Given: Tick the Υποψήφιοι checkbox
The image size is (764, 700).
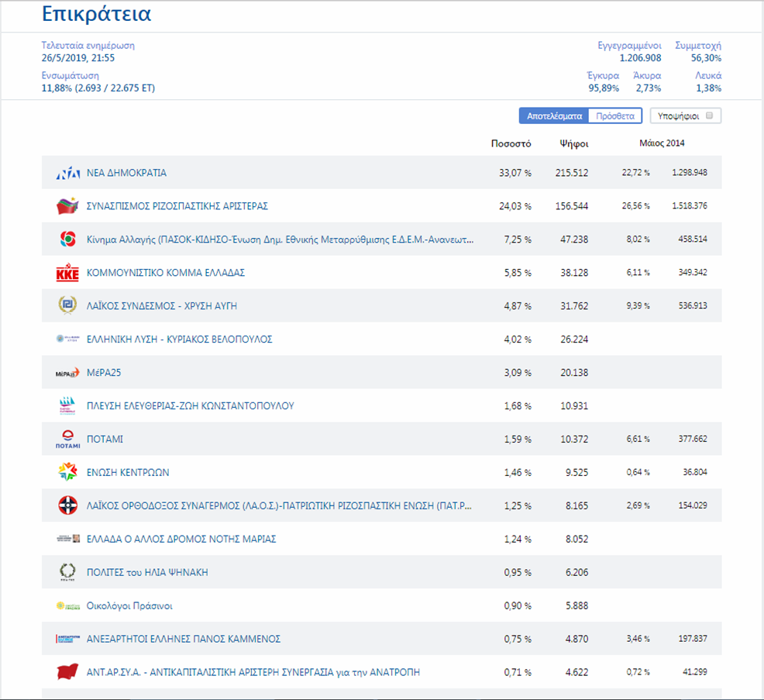Looking at the screenshot, I should point(710,116).
